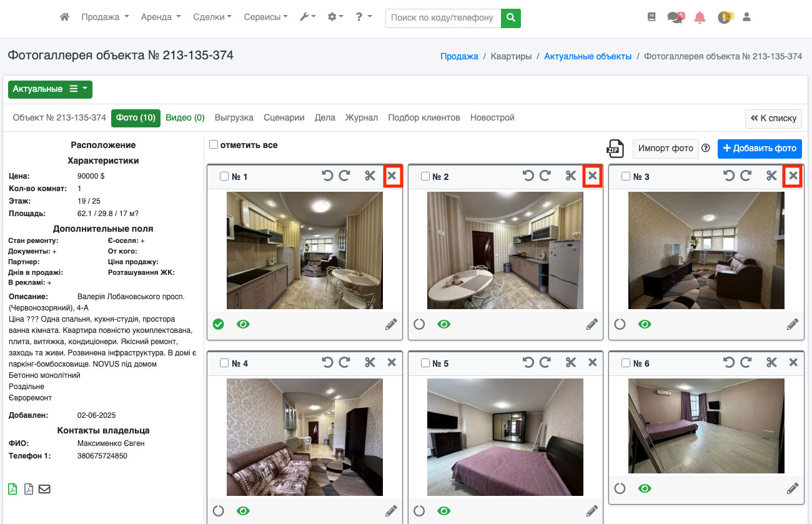Download photos as ZIP archive icon

615,149
